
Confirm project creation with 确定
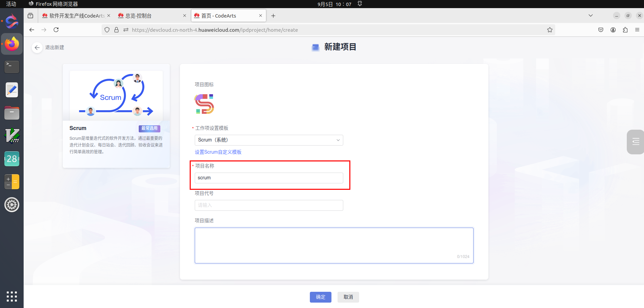321,297
